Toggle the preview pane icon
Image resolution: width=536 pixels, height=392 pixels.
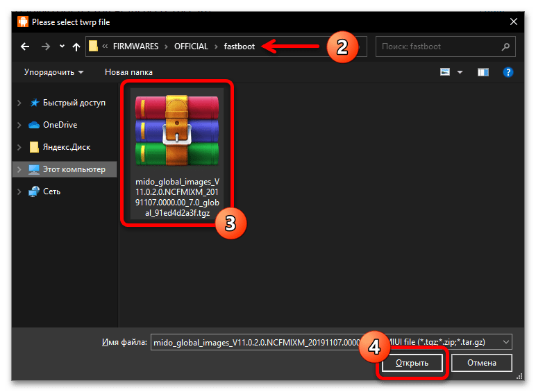click(x=483, y=72)
